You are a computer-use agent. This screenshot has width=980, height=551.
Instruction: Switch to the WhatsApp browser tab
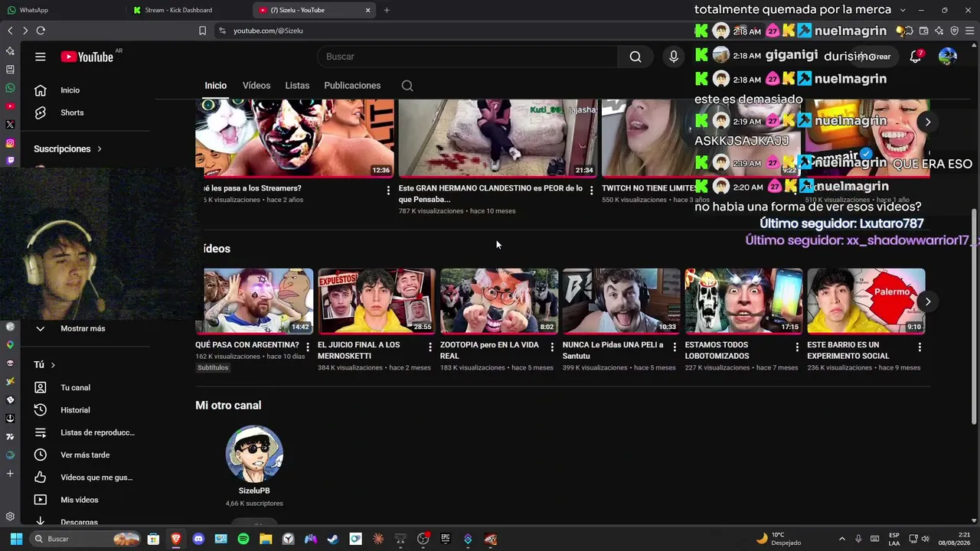tap(61, 10)
